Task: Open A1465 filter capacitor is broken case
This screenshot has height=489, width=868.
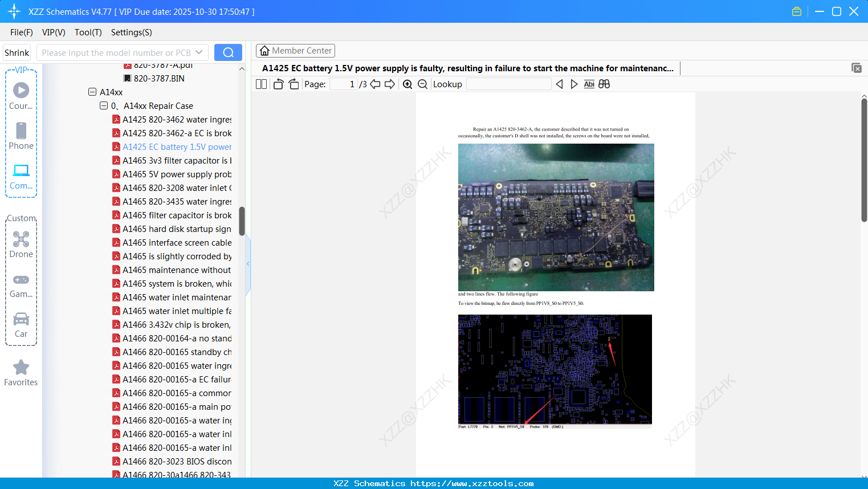Action: 177,215
